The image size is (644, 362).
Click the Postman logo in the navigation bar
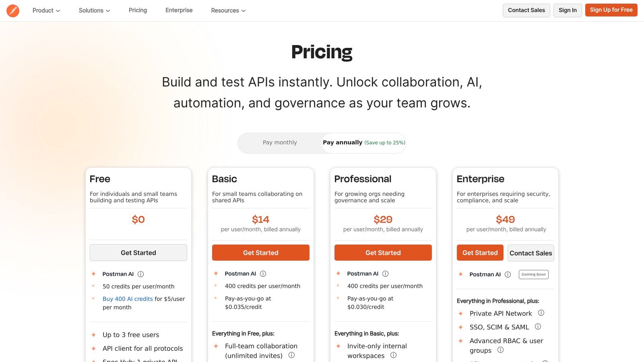pos(13,10)
